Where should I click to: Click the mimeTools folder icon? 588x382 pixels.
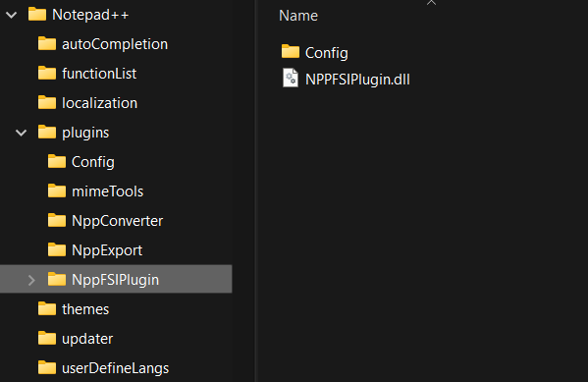pos(57,191)
